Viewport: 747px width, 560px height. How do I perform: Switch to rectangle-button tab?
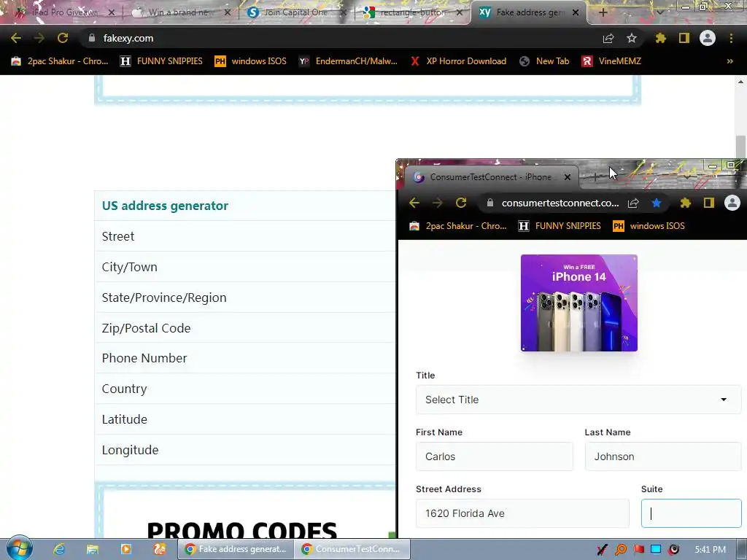(413, 12)
